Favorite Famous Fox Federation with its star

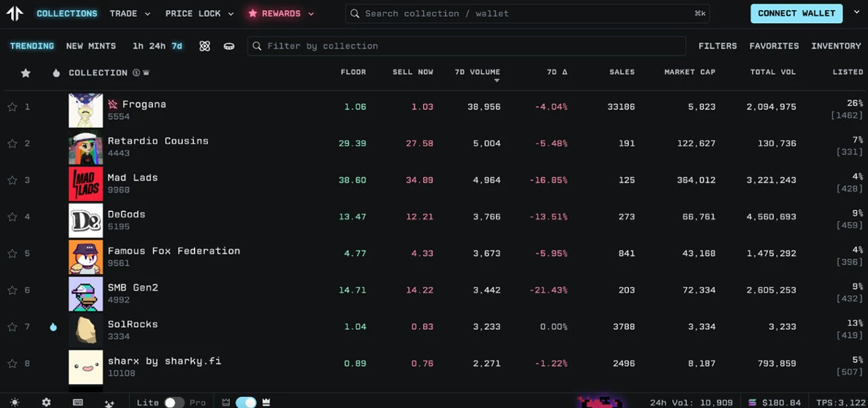click(12, 254)
